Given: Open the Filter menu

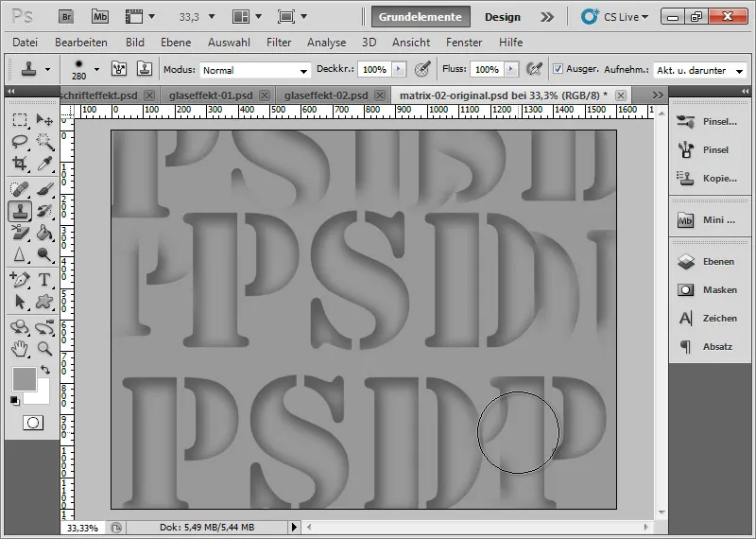Looking at the screenshot, I should point(279,43).
